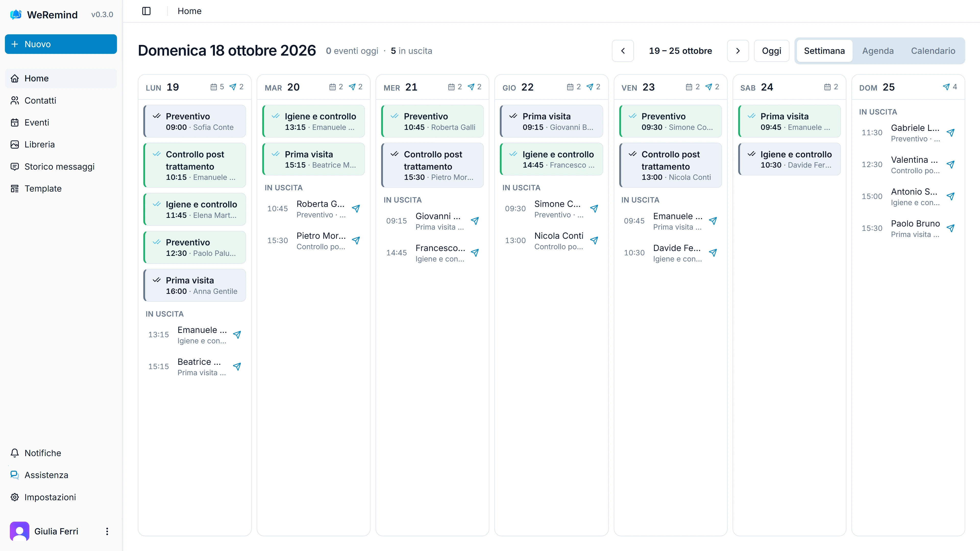
Task: Open Igiene e controllo 10:30 Davide card
Action: click(789, 159)
